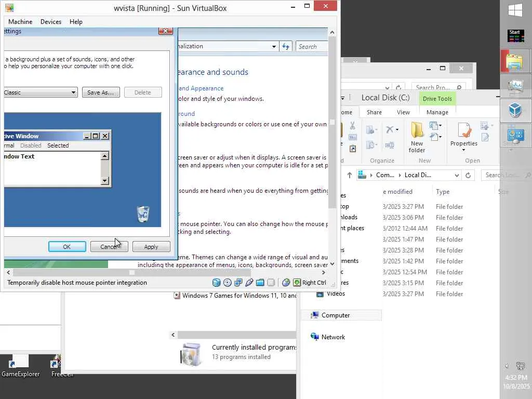
Task: Click network adapters icon in VirtualBox status bar
Action: (x=238, y=282)
